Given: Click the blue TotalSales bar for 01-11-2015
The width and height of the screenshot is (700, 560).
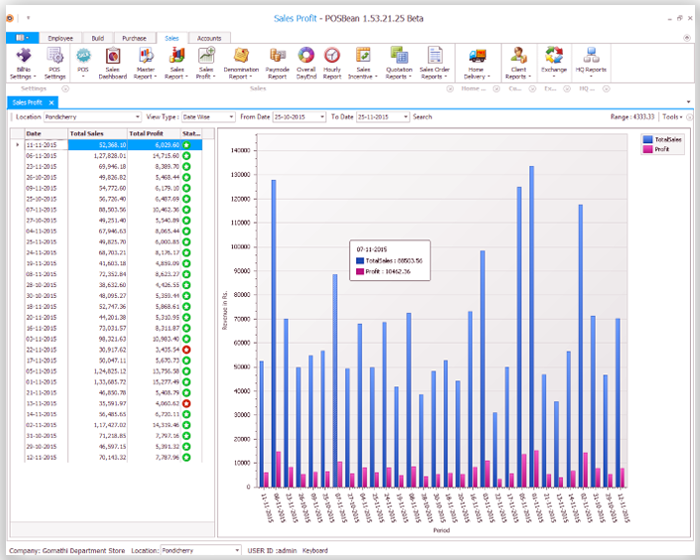Looking at the screenshot, I should coord(531,326).
